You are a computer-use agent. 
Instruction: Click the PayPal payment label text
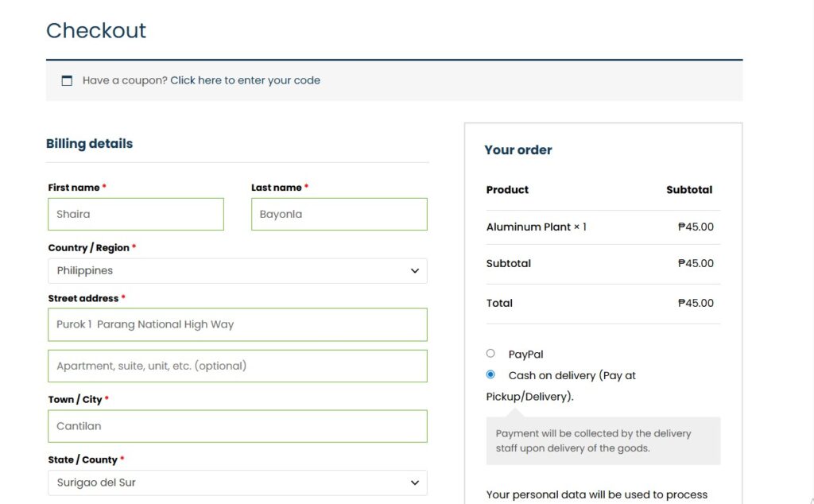coord(525,355)
